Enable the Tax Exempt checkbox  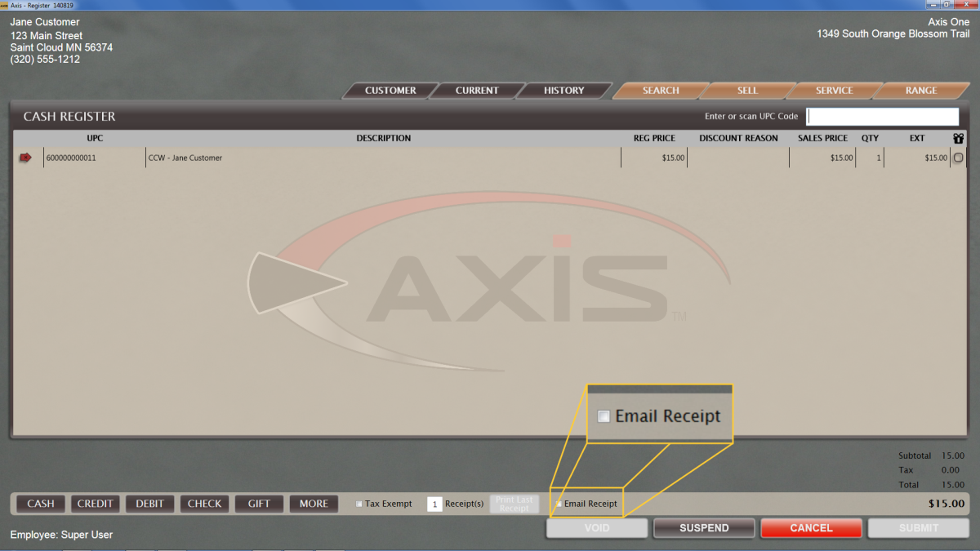point(359,504)
